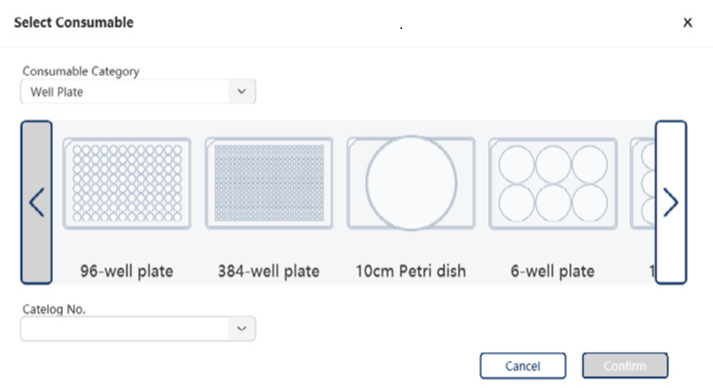This screenshot has width=713, height=388.
Task: Click the 10cm Petri dish label
Action: click(x=411, y=271)
